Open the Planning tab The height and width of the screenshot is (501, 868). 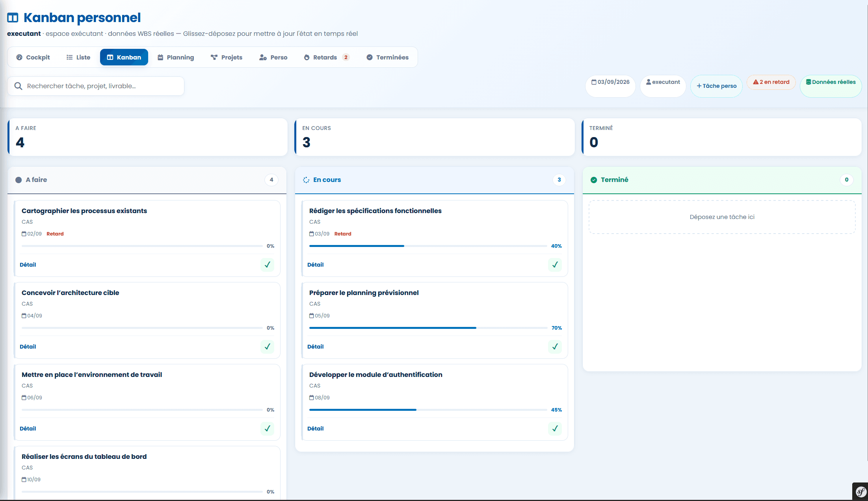176,57
